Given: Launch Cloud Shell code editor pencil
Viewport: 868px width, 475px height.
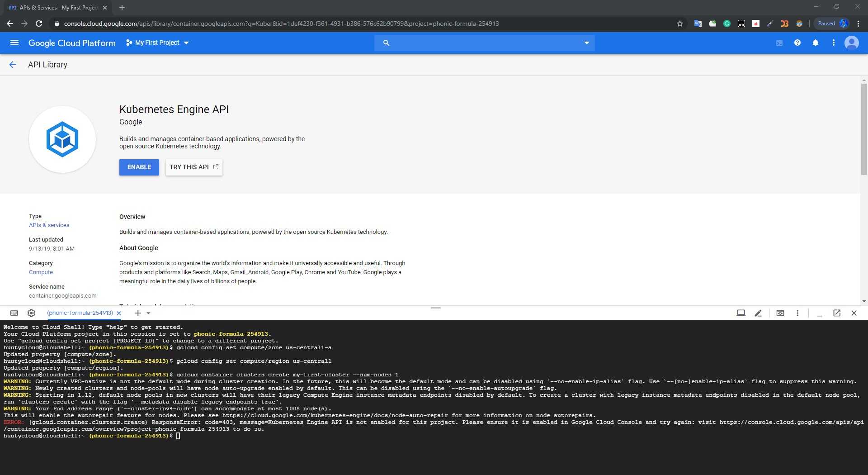Looking at the screenshot, I should pyautogui.click(x=758, y=313).
